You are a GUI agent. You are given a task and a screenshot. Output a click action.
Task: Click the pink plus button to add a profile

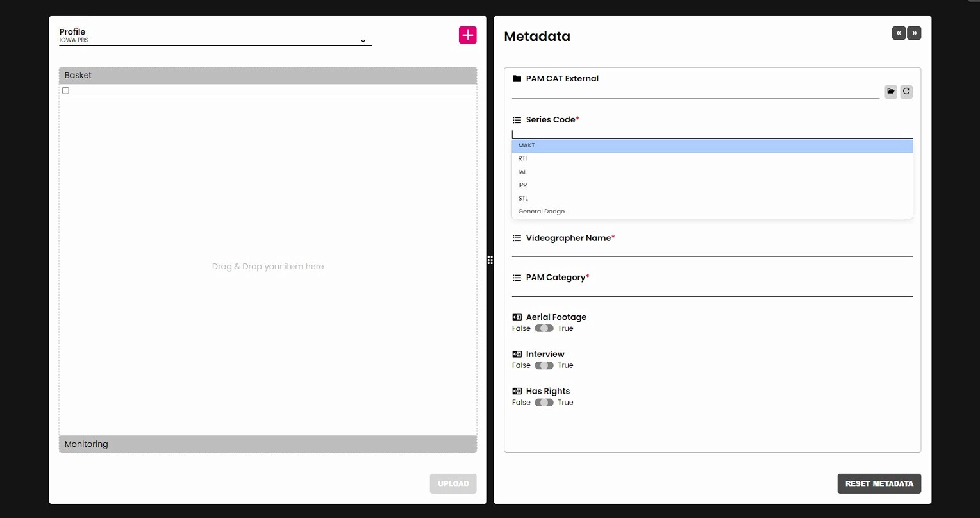tap(467, 35)
